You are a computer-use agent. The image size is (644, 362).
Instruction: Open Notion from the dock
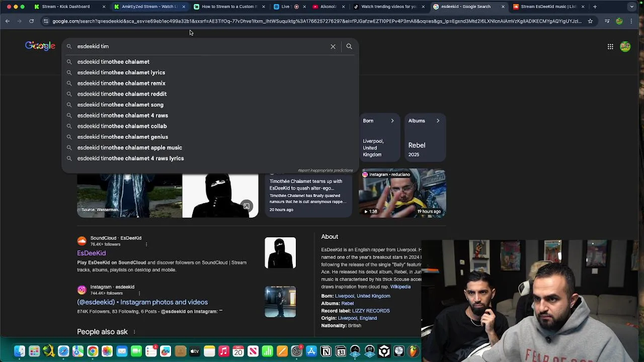point(326,351)
